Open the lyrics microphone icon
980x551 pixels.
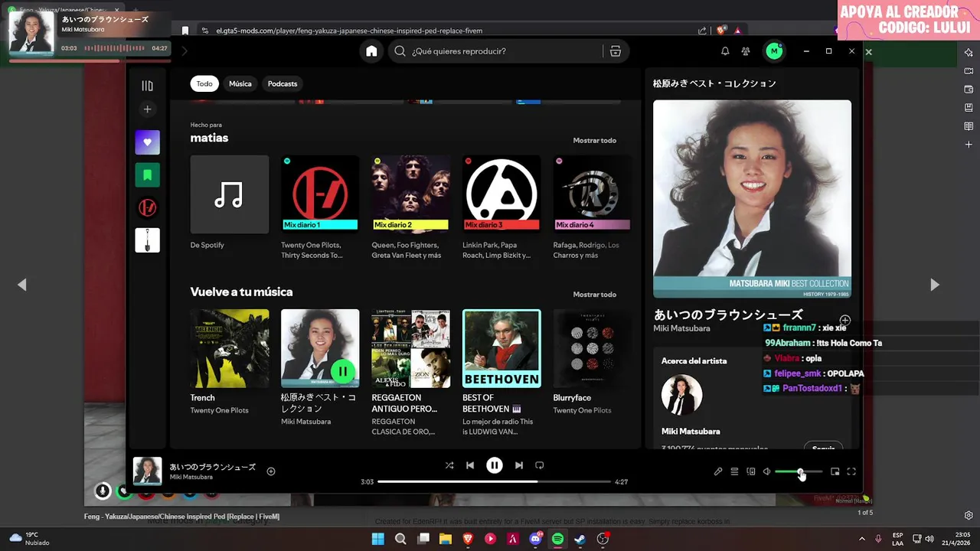pos(718,471)
